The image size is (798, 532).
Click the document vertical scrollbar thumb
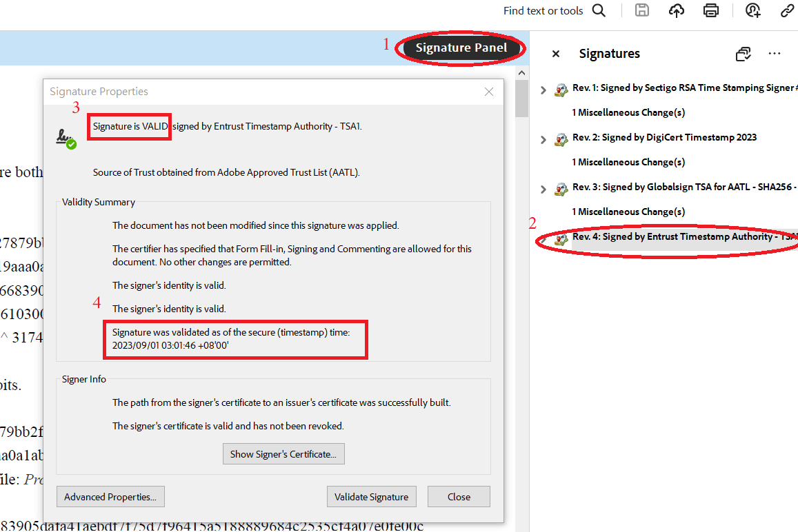click(521, 98)
